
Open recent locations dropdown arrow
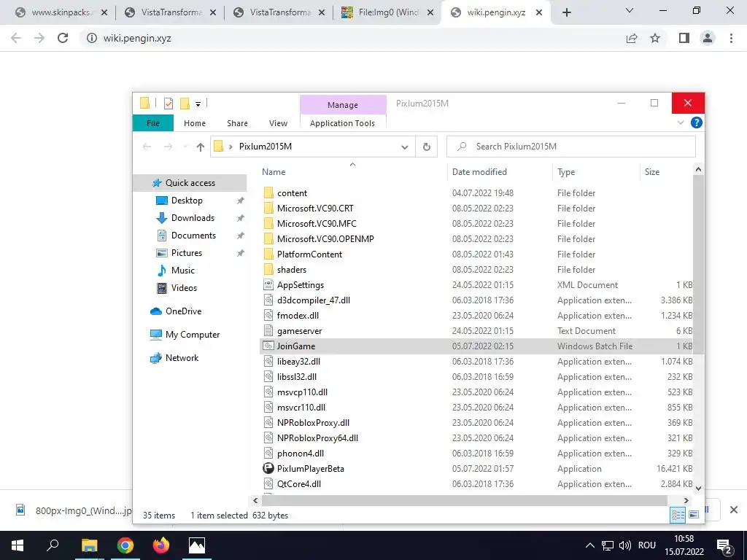pos(185,147)
